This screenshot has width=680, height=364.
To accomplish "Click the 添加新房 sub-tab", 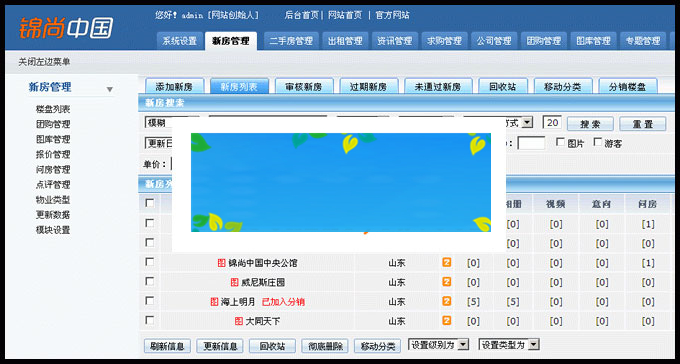I will click(x=174, y=86).
